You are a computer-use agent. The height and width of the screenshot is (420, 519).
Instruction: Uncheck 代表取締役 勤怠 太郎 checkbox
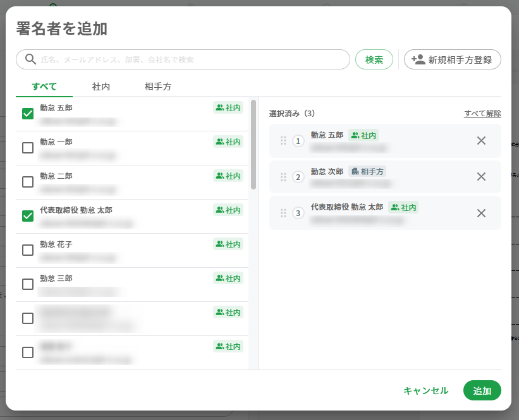27,215
